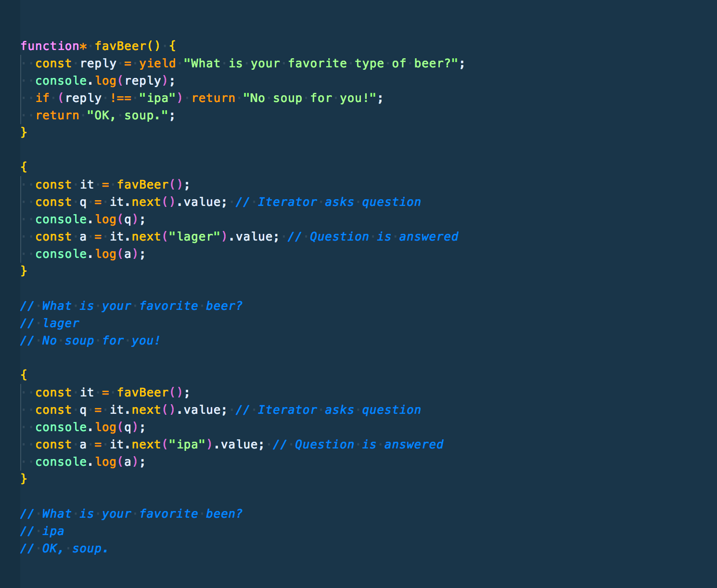The height and width of the screenshot is (588, 717).
Task: Click the comment line reading "// ipa"
Action: click(x=42, y=531)
